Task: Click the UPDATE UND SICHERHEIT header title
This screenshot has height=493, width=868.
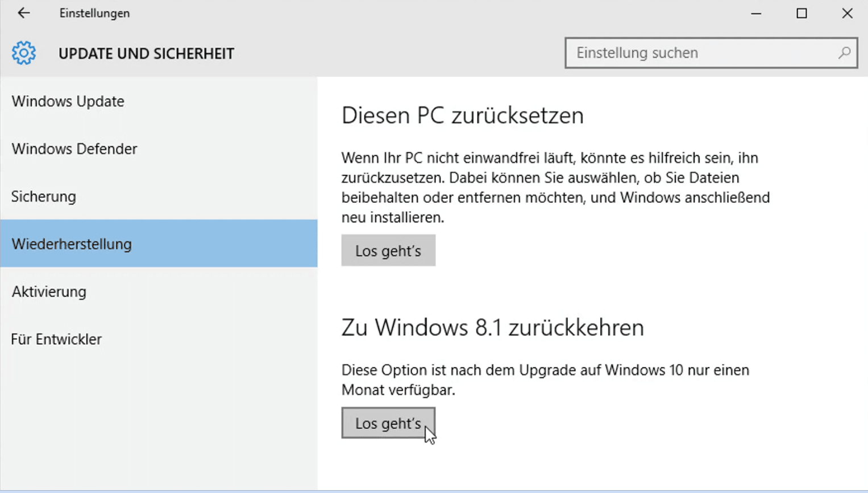Action: click(x=146, y=54)
